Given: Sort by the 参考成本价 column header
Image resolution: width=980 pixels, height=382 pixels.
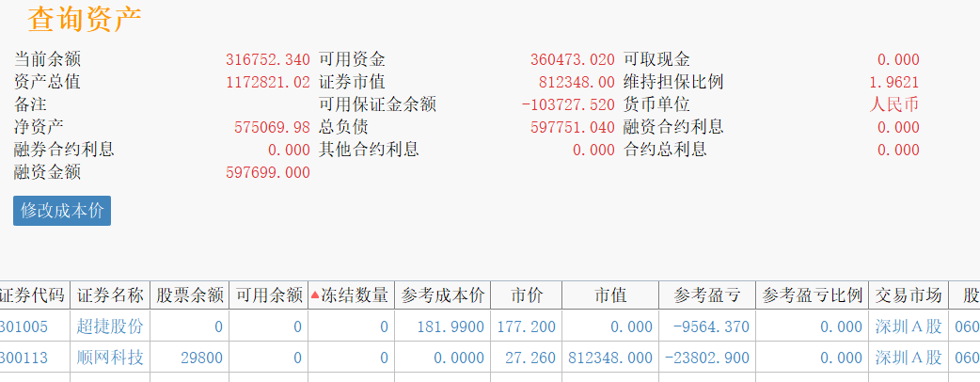Looking at the screenshot, I should click(x=442, y=295).
